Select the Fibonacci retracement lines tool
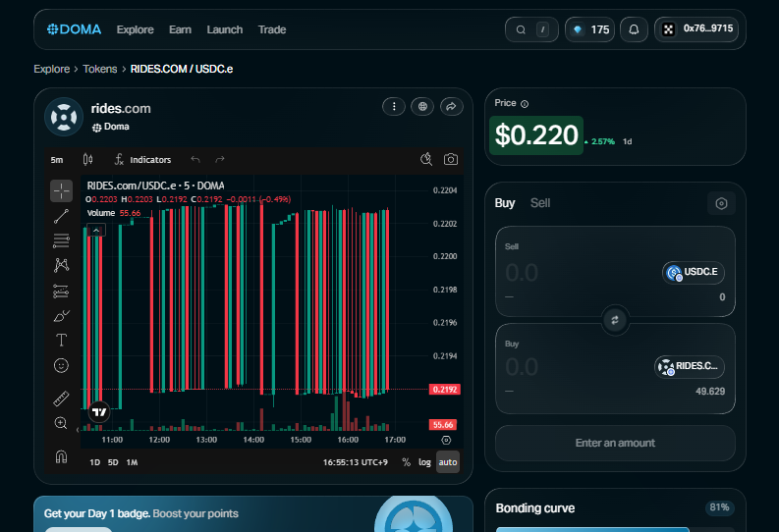The height and width of the screenshot is (532, 779). tap(61, 240)
